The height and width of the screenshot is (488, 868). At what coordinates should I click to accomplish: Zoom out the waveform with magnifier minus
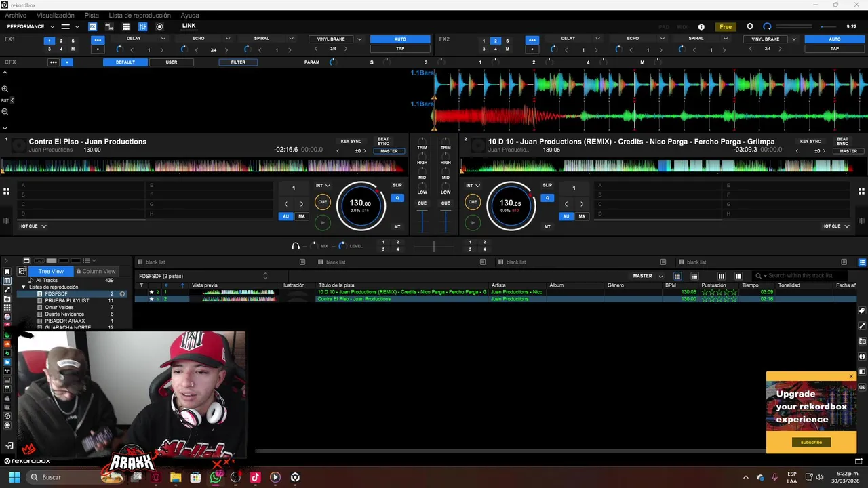[x=5, y=112]
